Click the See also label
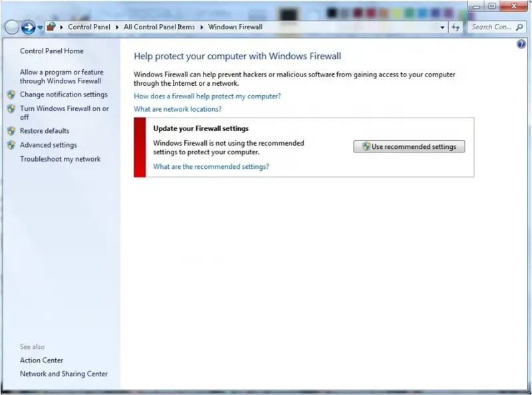 click(x=32, y=347)
